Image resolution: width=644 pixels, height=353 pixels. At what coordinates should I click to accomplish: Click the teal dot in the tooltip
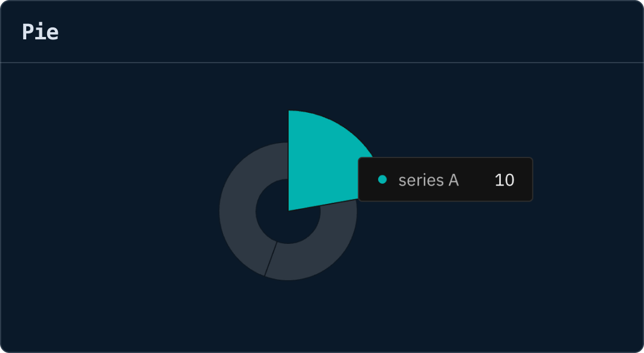pyautogui.click(x=382, y=179)
